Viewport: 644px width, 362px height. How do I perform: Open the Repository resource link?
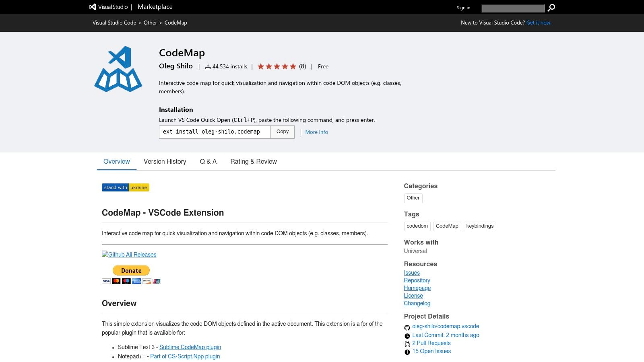pyautogui.click(x=417, y=280)
